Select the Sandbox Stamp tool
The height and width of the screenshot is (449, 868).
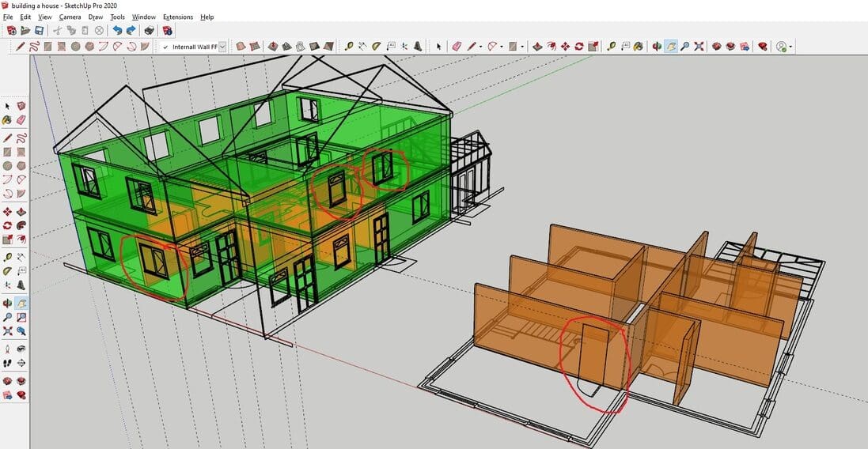[x=286, y=47]
